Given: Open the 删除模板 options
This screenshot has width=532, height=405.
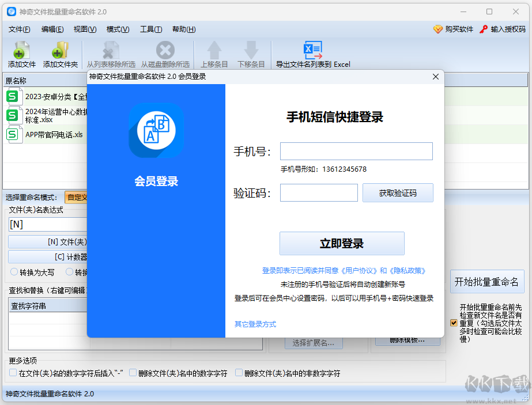Looking at the screenshot, I should pos(408,342).
